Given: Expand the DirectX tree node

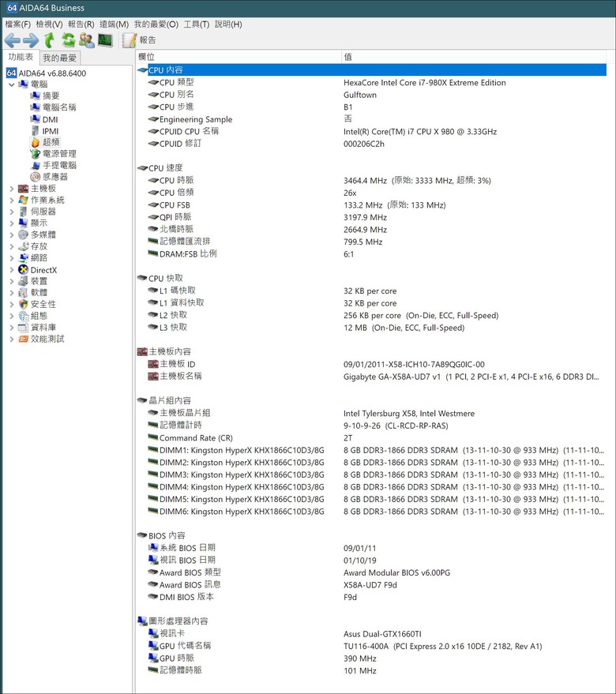Looking at the screenshot, I should click(x=12, y=269).
